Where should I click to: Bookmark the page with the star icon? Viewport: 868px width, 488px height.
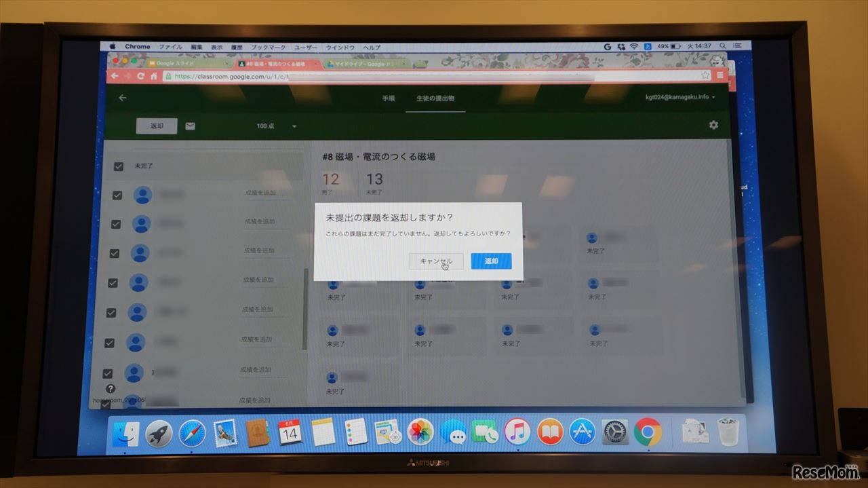[x=705, y=75]
